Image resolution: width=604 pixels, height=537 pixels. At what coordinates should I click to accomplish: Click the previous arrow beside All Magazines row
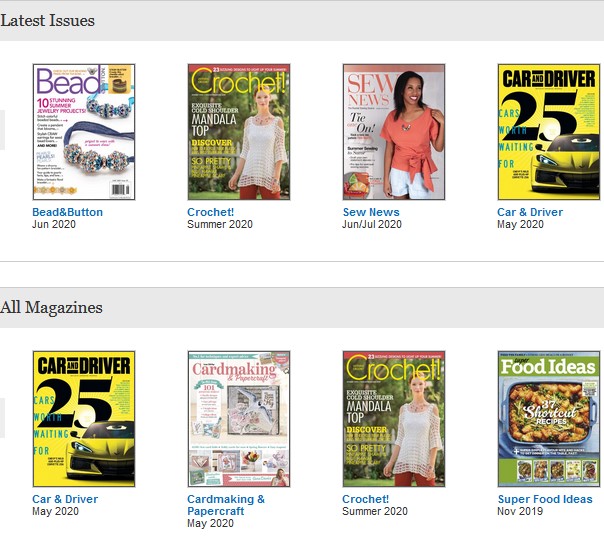(2, 418)
